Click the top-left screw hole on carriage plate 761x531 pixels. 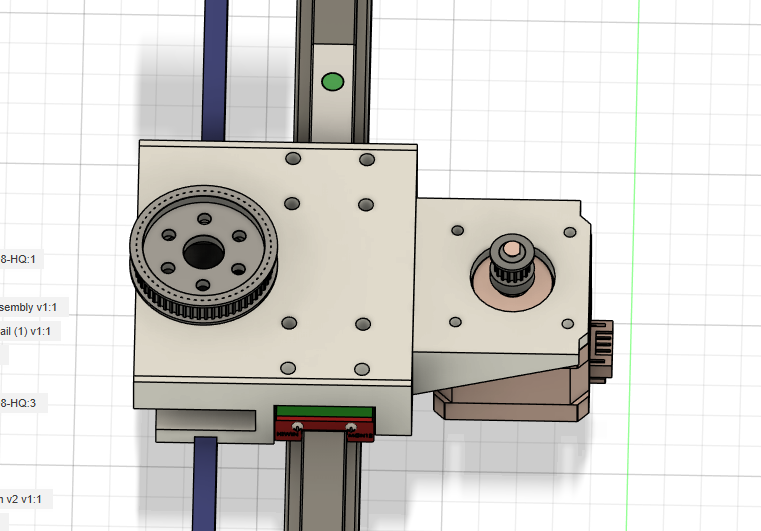coord(292,159)
